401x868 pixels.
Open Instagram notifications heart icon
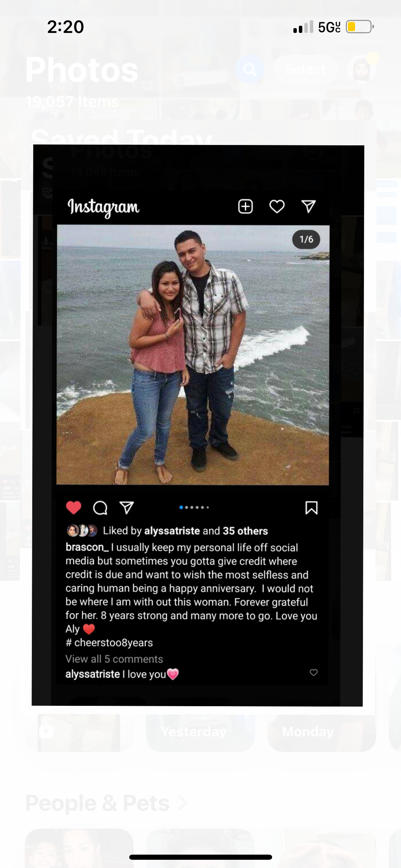click(x=277, y=206)
